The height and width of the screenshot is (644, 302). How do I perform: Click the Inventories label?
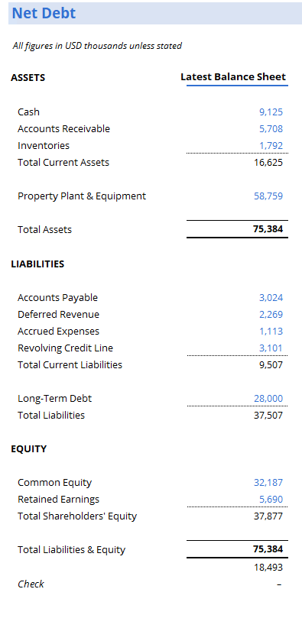pyautogui.click(x=44, y=145)
